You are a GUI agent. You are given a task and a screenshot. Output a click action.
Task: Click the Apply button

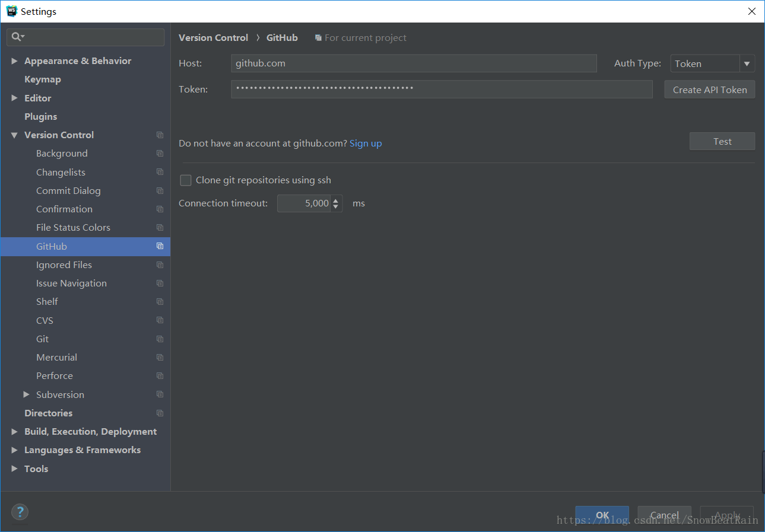pyautogui.click(x=727, y=515)
